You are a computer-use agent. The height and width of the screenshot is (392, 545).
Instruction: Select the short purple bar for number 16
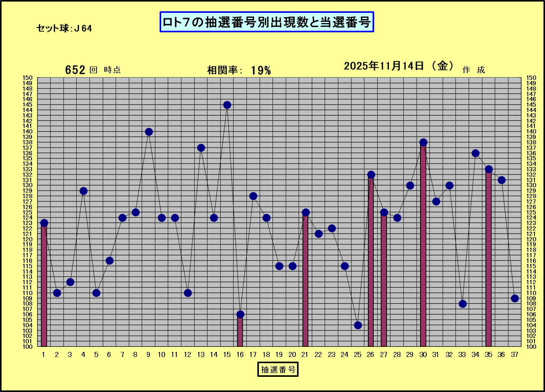point(240,332)
